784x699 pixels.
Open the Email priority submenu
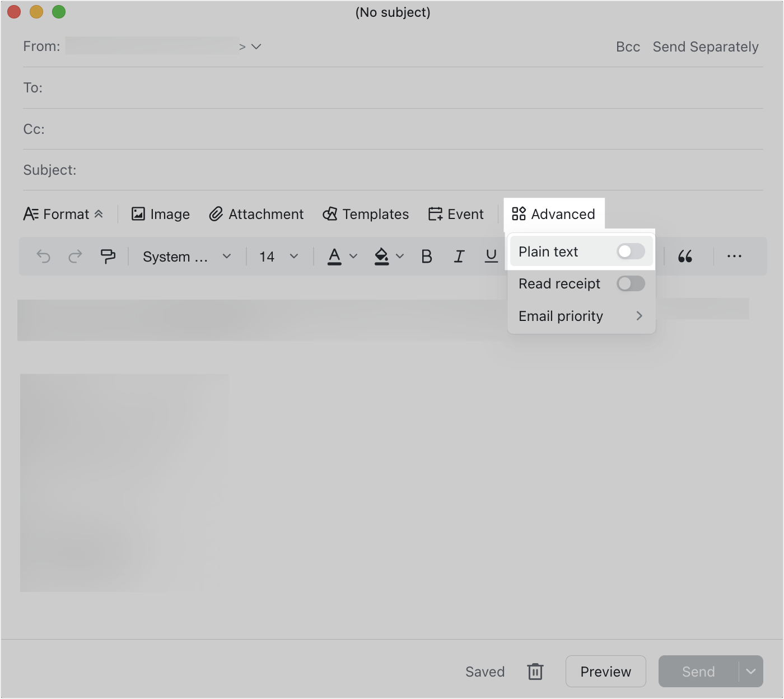click(x=581, y=316)
